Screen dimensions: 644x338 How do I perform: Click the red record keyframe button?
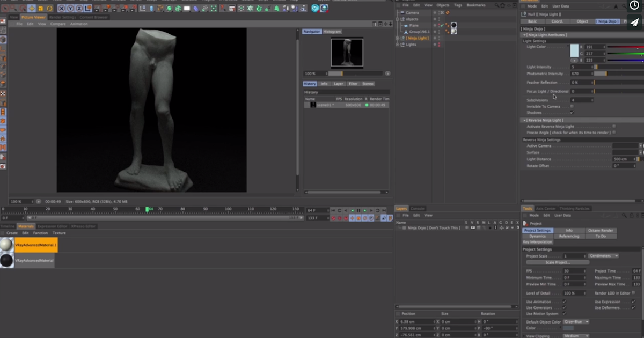pos(333,218)
